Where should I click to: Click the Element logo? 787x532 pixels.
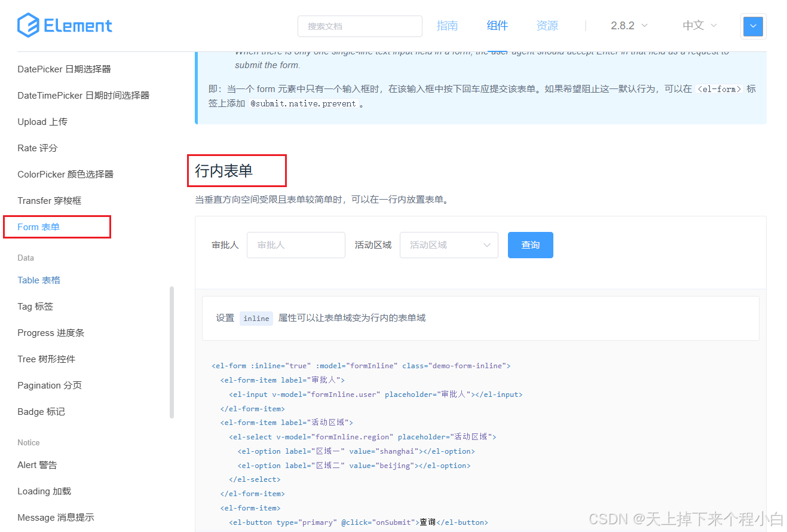pos(65,26)
